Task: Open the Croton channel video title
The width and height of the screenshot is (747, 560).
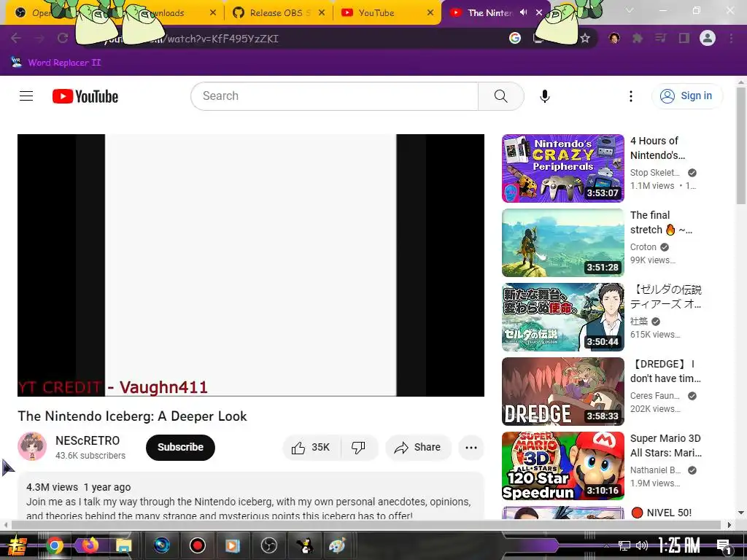Action: (x=661, y=222)
